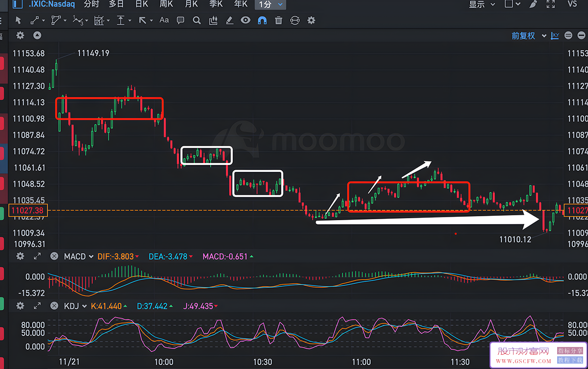Screen dimensions: 588x369
Task: Click the 11149.19 high price label
Action: pyautogui.click(x=94, y=53)
